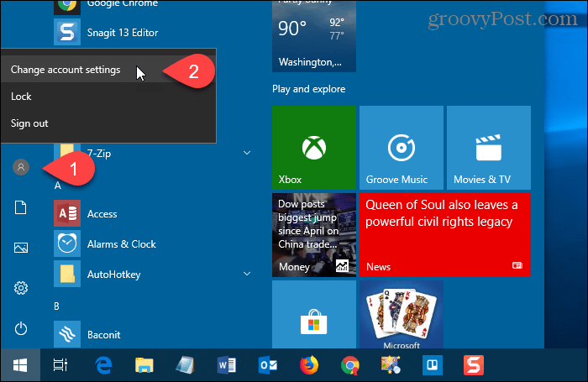
Task: Open the AutoHotkey folder icon
Action: click(x=67, y=274)
